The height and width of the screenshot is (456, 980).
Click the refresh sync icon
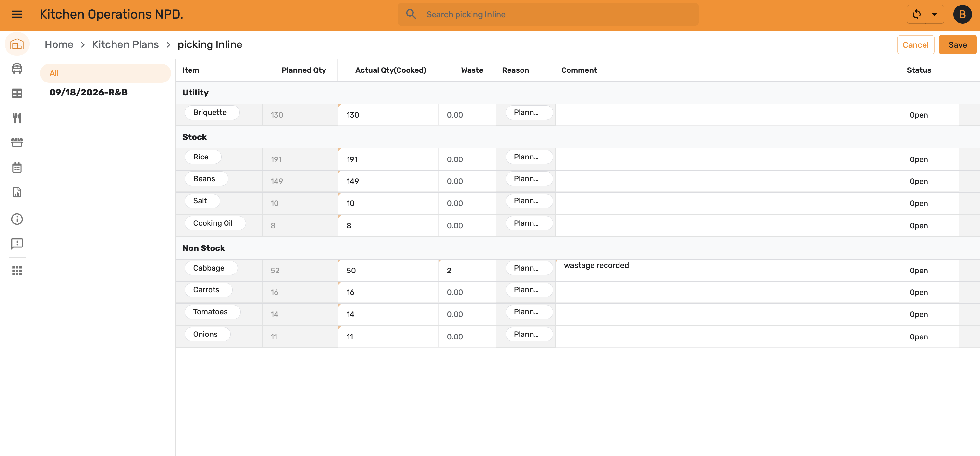[916, 15]
